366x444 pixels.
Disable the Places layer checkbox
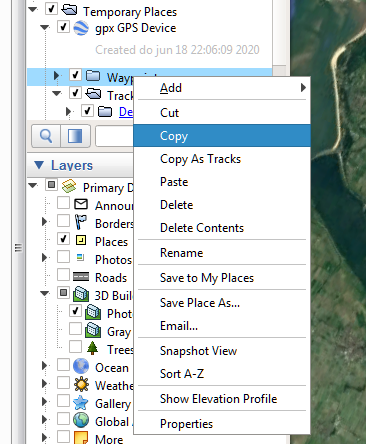click(63, 239)
